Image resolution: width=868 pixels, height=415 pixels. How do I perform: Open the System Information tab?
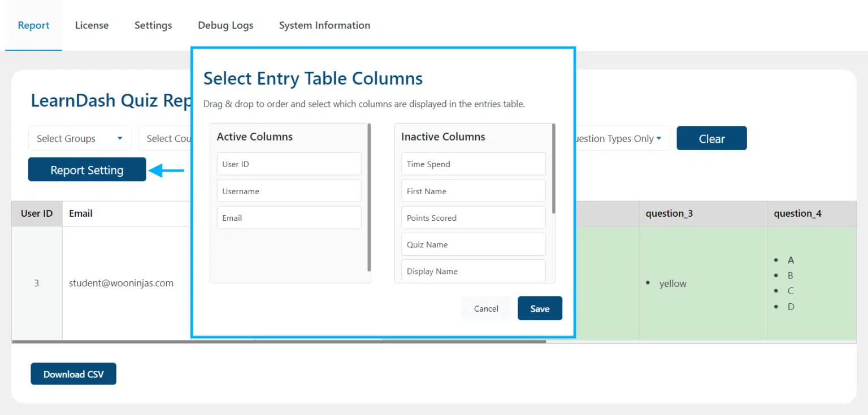(324, 25)
